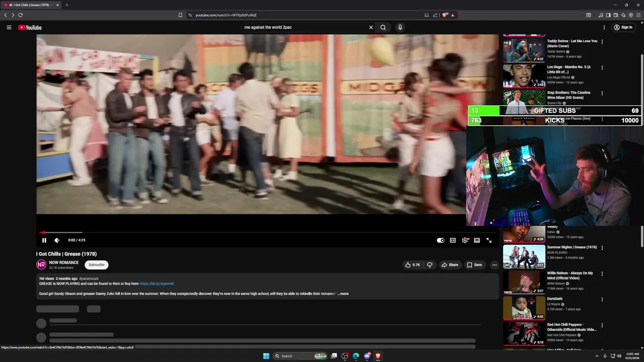The width and height of the screenshot is (644, 362).
Task: Mute the video volume
Action: pos(57,240)
